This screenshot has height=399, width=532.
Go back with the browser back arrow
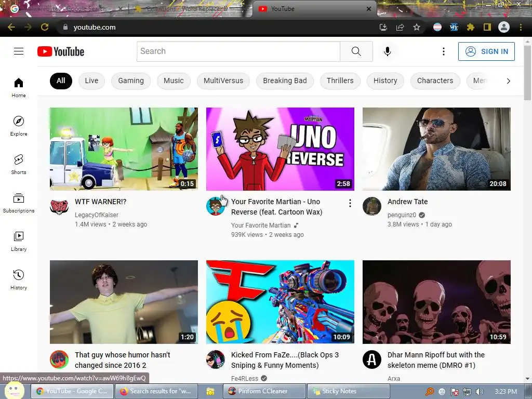pos(11,27)
